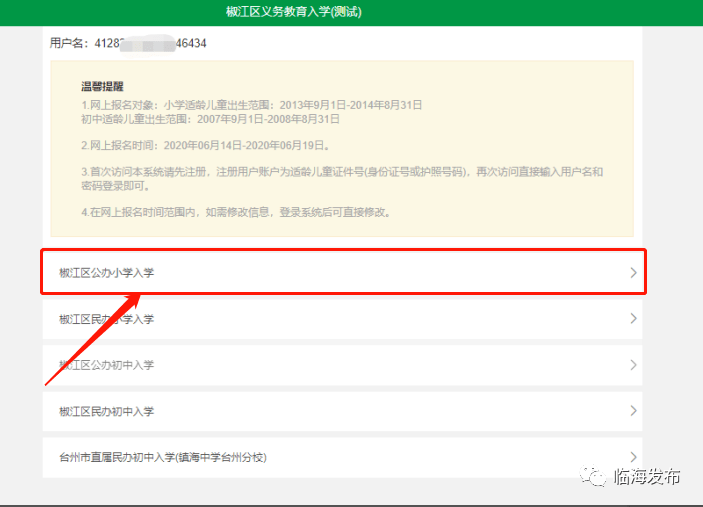Viewport: 703px width, 507px height.
Task: Click chevron arrow for 椒江区民办小学入学
Action: click(x=633, y=319)
